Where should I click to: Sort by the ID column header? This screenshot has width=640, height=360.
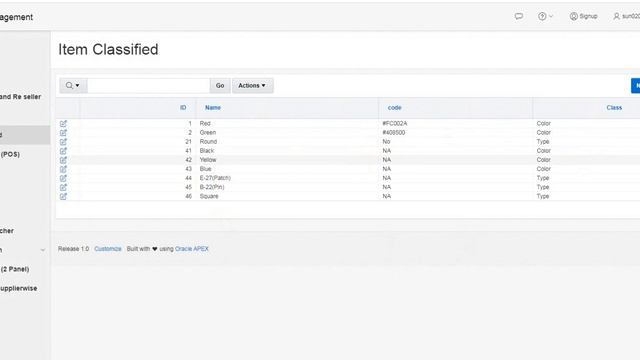pos(183,108)
